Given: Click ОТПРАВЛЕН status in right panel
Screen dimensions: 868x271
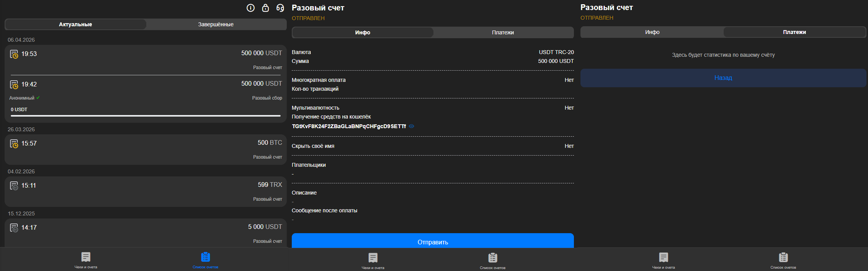Looking at the screenshot, I should [597, 18].
